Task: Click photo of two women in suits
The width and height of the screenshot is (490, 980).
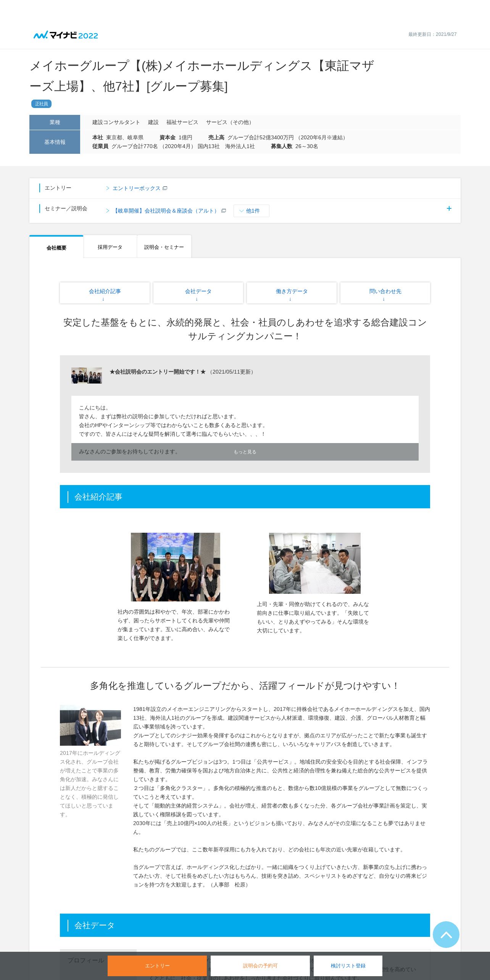Action: [90, 725]
